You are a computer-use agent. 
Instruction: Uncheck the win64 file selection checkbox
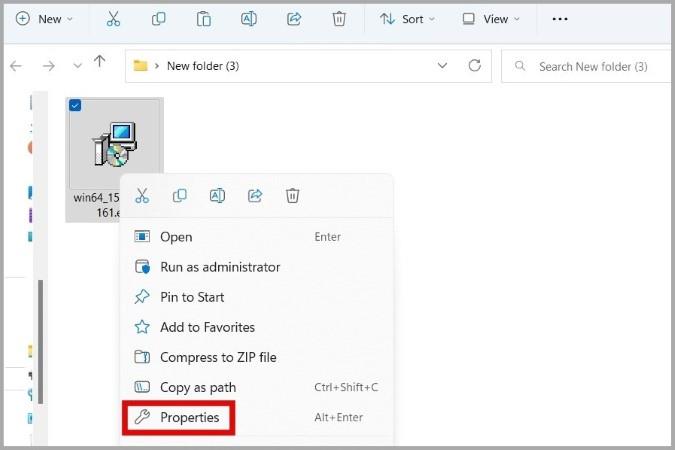pos(75,105)
